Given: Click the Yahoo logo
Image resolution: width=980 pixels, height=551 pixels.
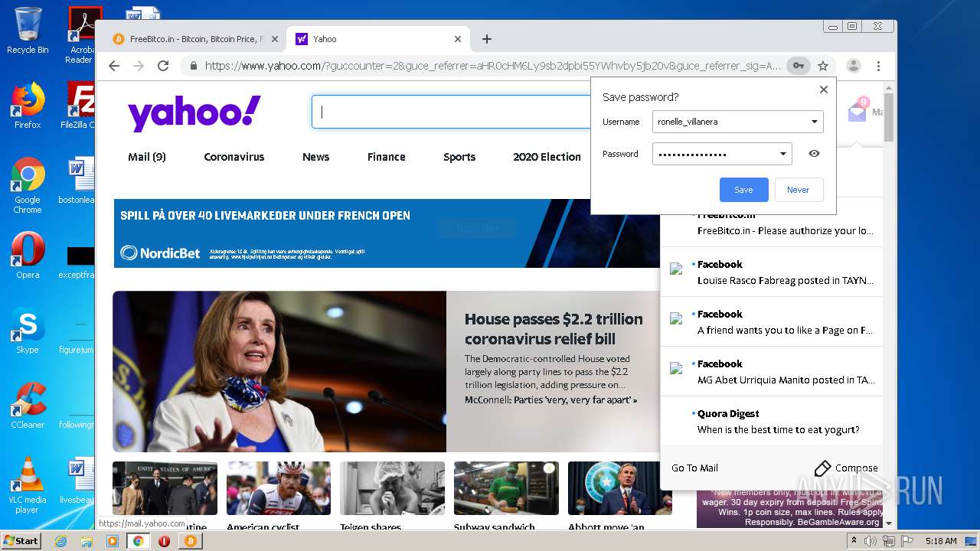Looking at the screenshot, I should click(194, 113).
